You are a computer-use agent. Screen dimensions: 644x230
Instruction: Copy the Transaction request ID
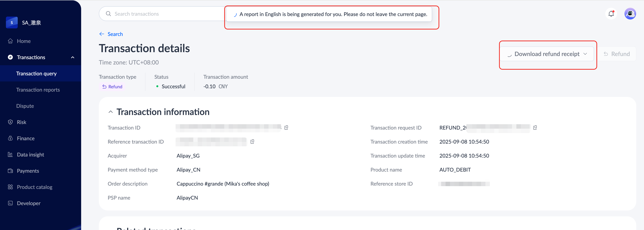tap(535, 128)
